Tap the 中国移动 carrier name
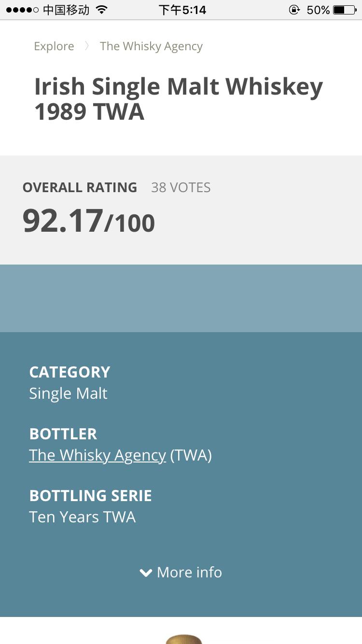This screenshot has height=644, width=362. click(66, 10)
